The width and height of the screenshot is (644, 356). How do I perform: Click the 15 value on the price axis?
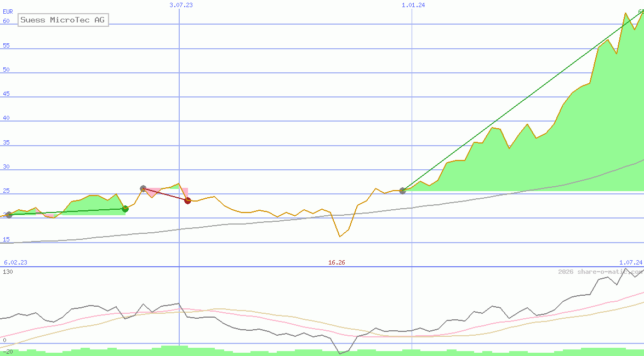coord(7,239)
